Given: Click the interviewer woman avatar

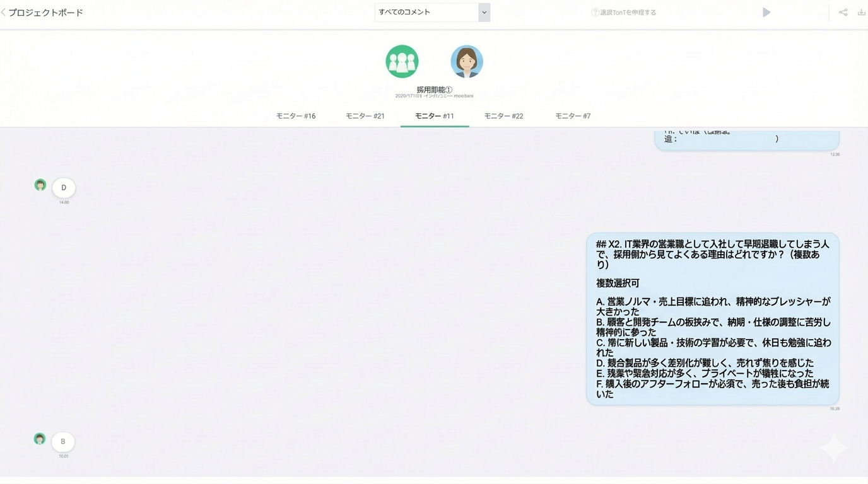Looking at the screenshot, I should [467, 62].
